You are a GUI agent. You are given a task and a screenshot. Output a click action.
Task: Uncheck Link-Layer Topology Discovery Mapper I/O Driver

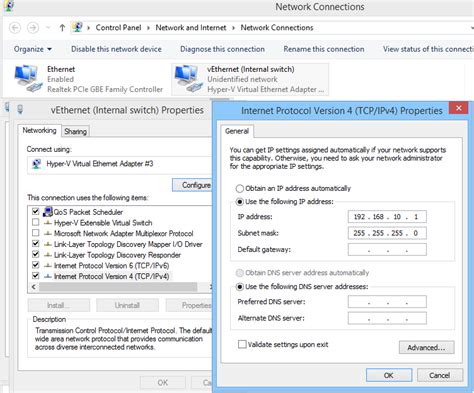click(x=36, y=243)
